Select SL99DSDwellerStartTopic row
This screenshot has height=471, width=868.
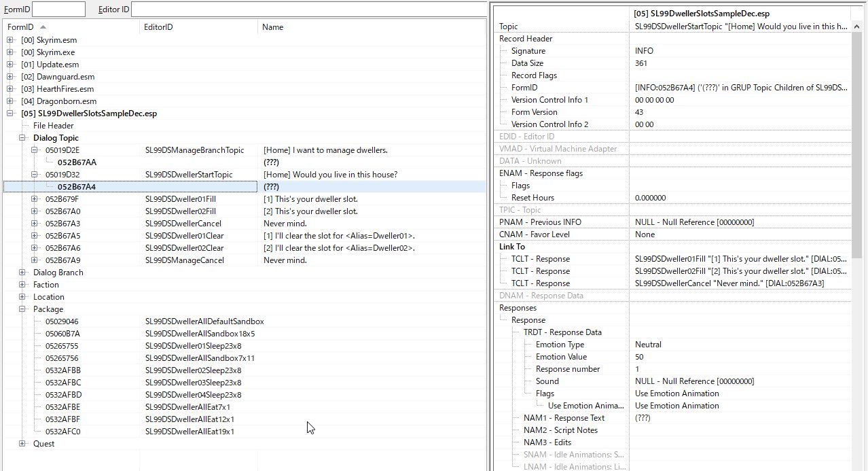(245, 175)
